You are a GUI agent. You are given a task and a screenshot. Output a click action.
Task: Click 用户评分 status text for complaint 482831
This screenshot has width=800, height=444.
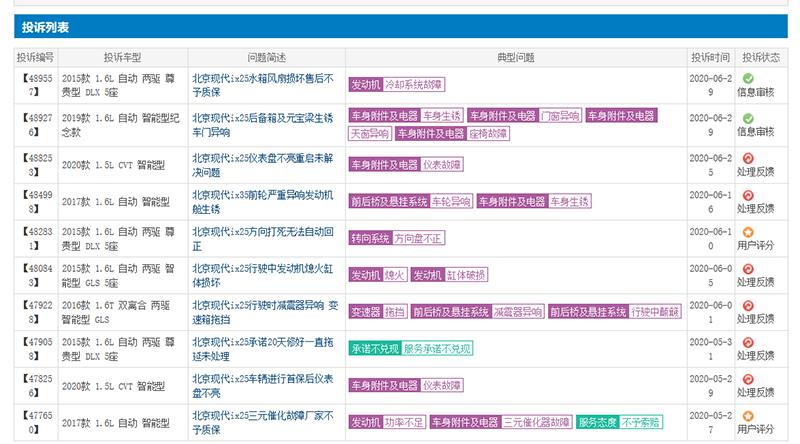click(x=755, y=245)
